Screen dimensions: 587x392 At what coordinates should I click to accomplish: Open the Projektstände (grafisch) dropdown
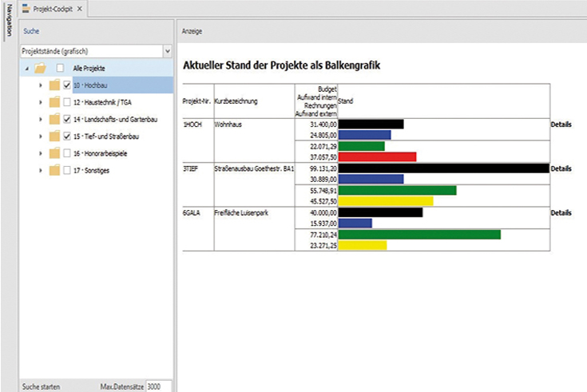pyautogui.click(x=167, y=51)
